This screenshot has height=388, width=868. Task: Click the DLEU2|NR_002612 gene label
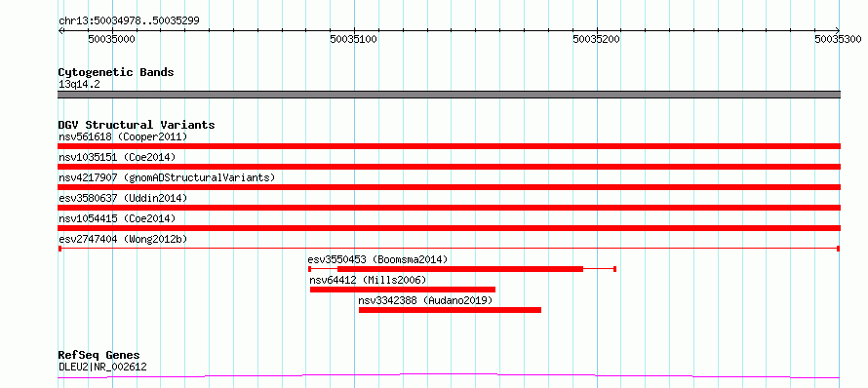click(102, 367)
